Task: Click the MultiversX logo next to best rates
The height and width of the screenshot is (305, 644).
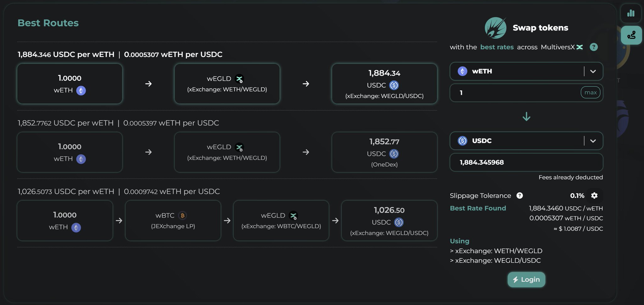Action: point(580,47)
